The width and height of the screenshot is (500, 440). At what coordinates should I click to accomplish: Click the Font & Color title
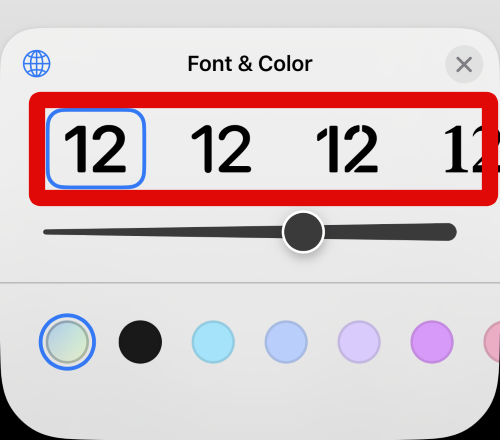pyautogui.click(x=250, y=64)
